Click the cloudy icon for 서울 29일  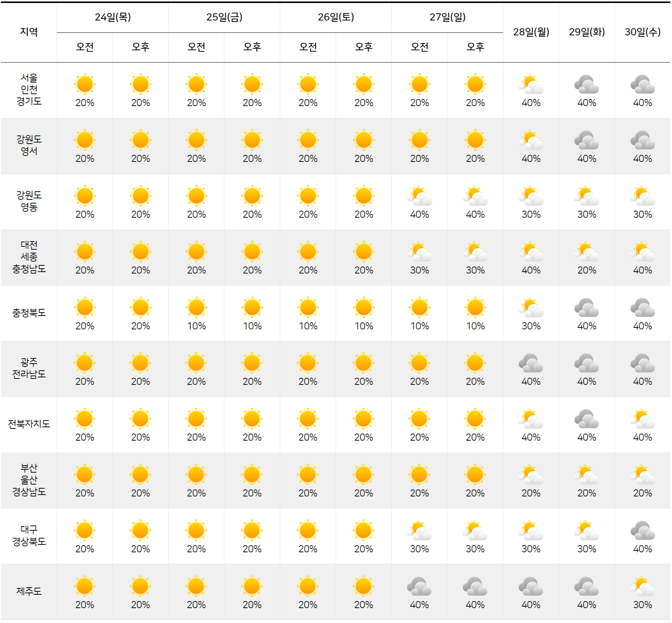click(x=587, y=84)
